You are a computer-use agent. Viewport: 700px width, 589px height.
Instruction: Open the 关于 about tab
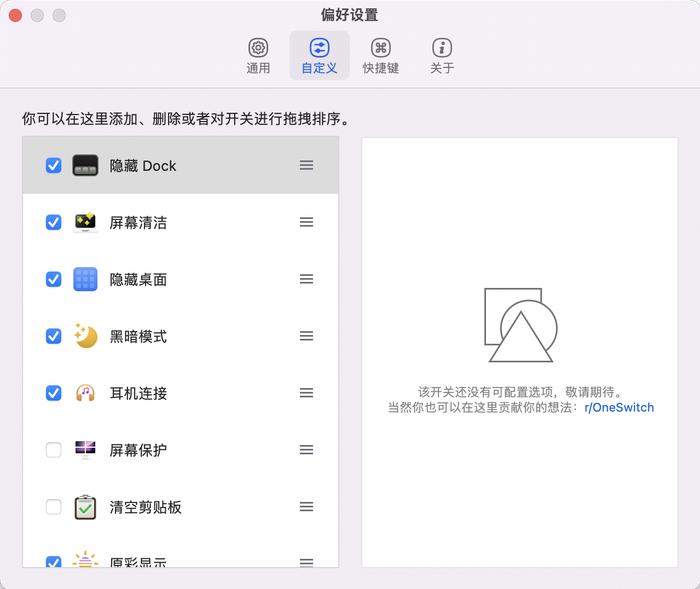(442, 56)
